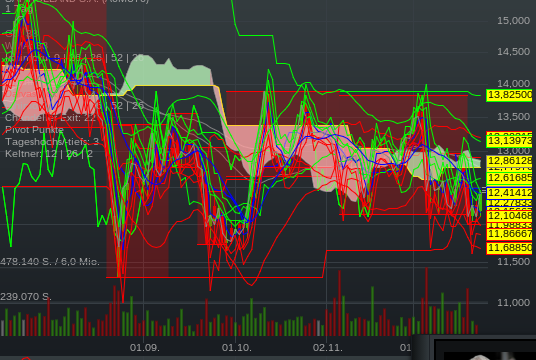Image resolution: width=536 pixels, height=360 pixels.
Task: Click the 14,500 axis label
Action: [513, 52]
